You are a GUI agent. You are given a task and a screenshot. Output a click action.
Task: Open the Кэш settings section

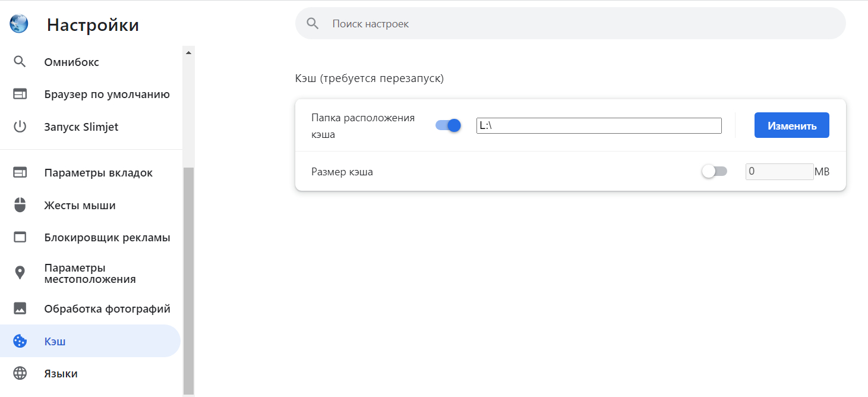[55, 342]
